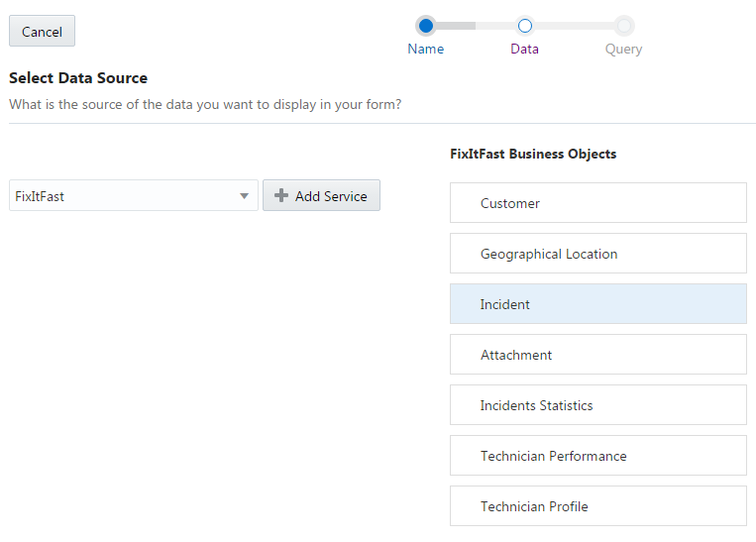Click the Cancel button
This screenshot has width=756, height=542.
(x=42, y=32)
